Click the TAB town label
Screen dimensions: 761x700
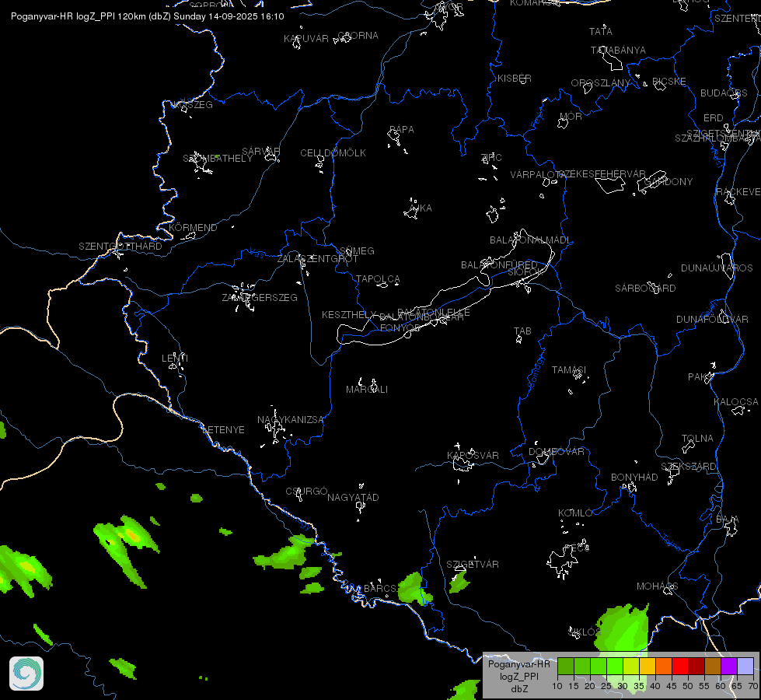pos(522,331)
